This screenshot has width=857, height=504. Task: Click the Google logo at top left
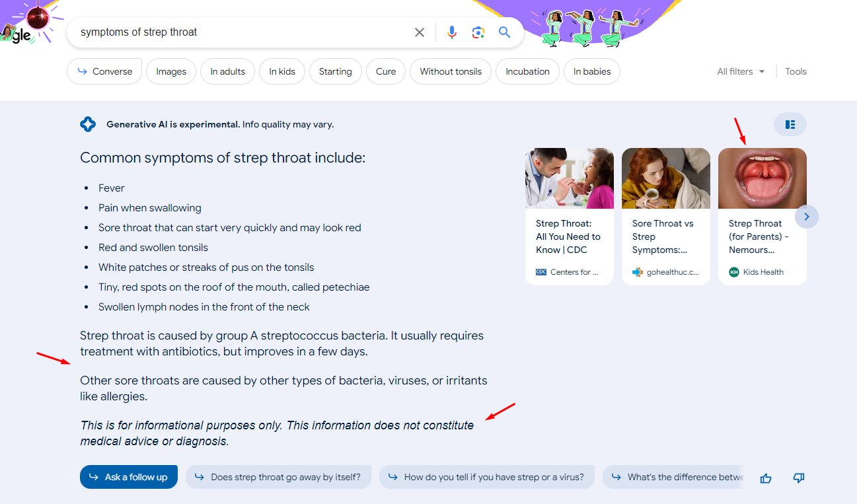pos(19,34)
